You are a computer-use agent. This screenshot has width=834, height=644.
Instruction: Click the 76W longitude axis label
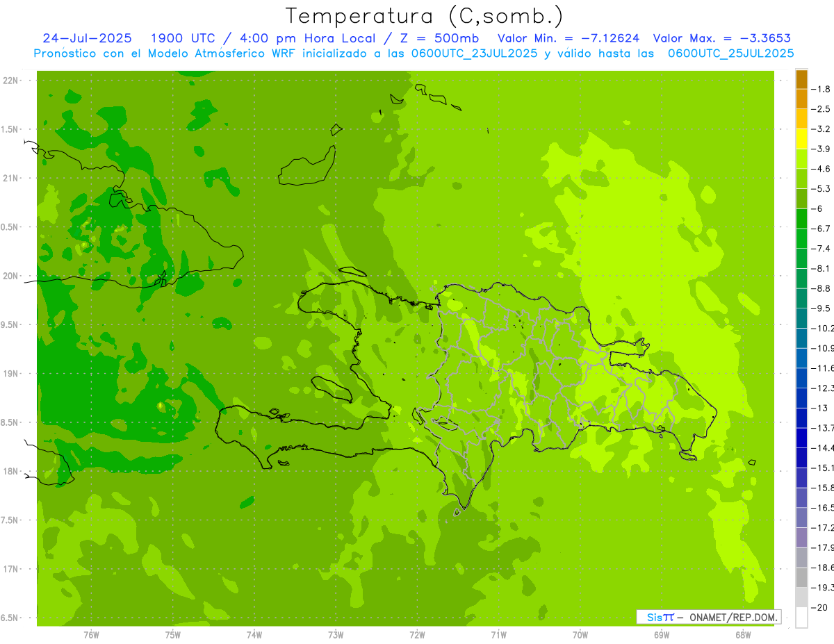(91, 635)
